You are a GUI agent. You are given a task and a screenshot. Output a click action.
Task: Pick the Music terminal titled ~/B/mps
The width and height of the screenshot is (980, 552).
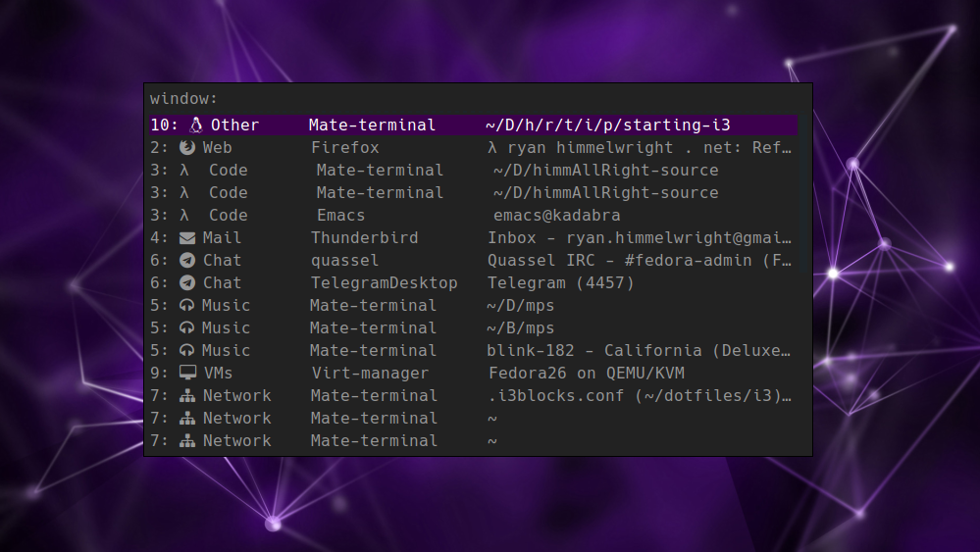520,328
